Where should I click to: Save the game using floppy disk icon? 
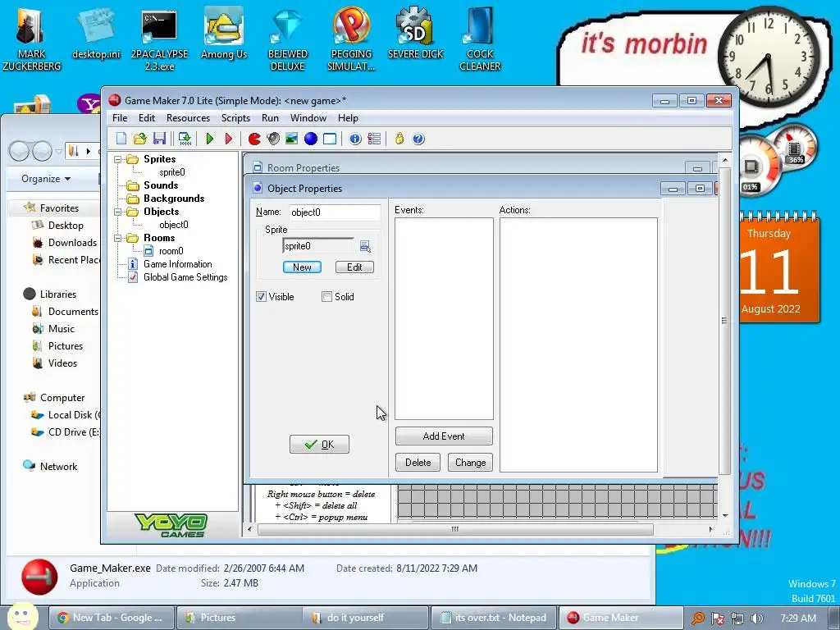pos(159,139)
